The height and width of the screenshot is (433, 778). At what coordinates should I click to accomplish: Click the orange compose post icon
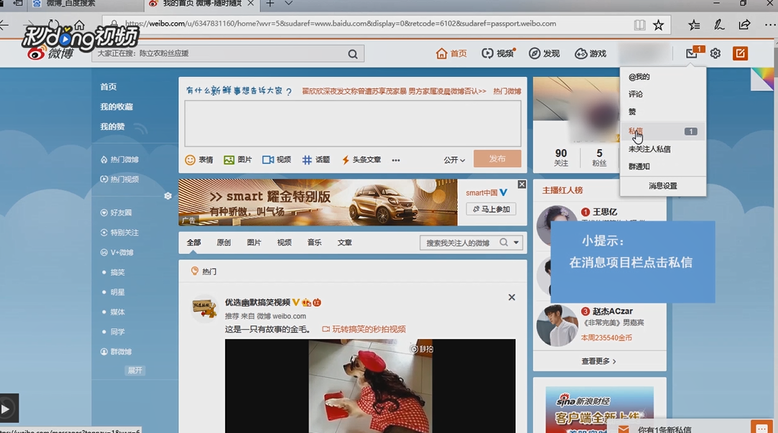740,53
